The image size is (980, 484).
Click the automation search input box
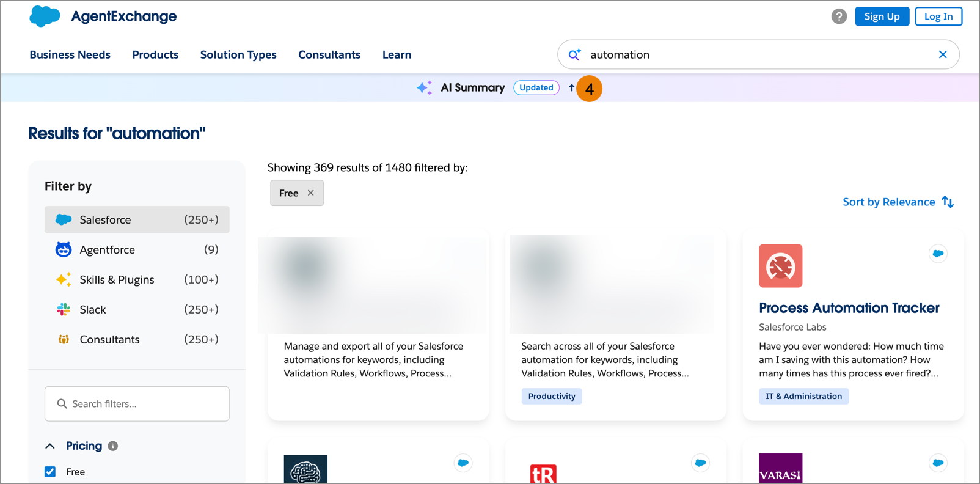[x=758, y=54]
